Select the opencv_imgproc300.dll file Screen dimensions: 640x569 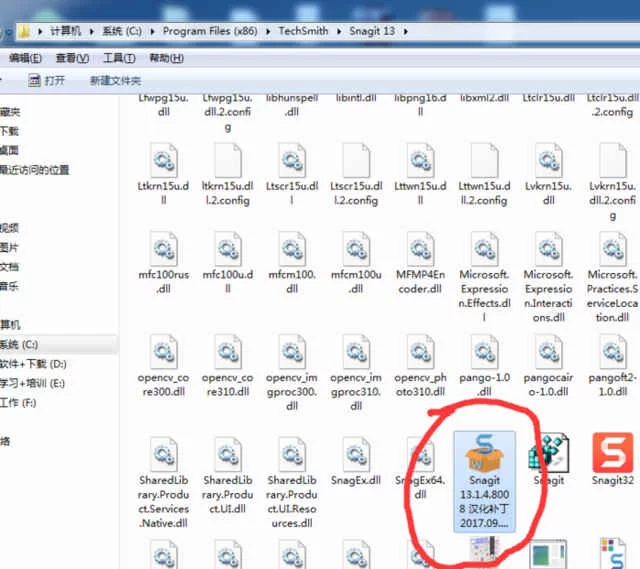[x=292, y=373]
